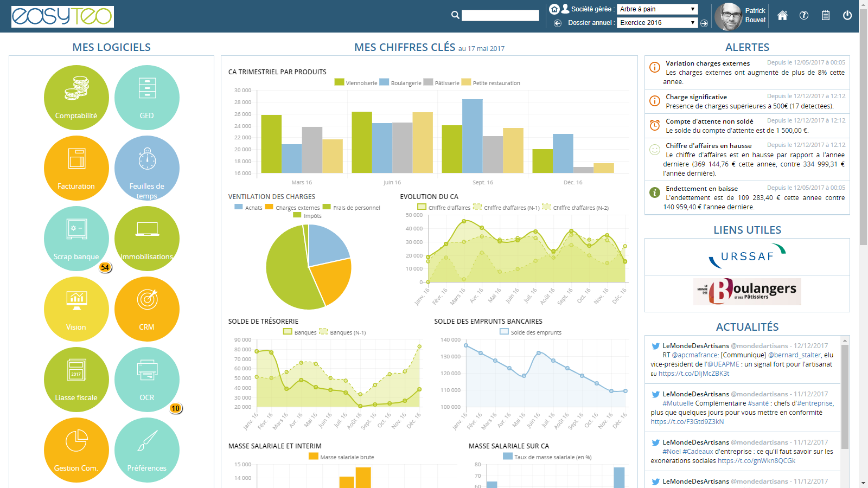Launch the GED document module
Image resolution: width=868 pixels, height=488 pixels.
(x=146, y=98)
